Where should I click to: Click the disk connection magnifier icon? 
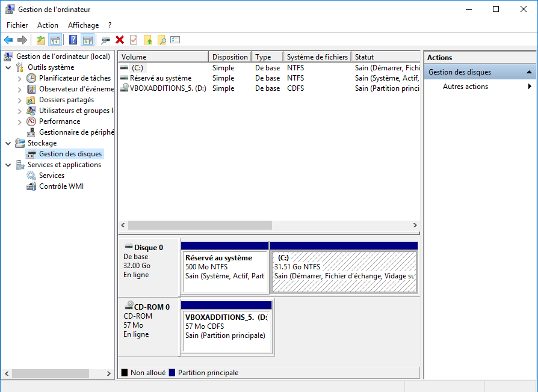coord(106,40)
